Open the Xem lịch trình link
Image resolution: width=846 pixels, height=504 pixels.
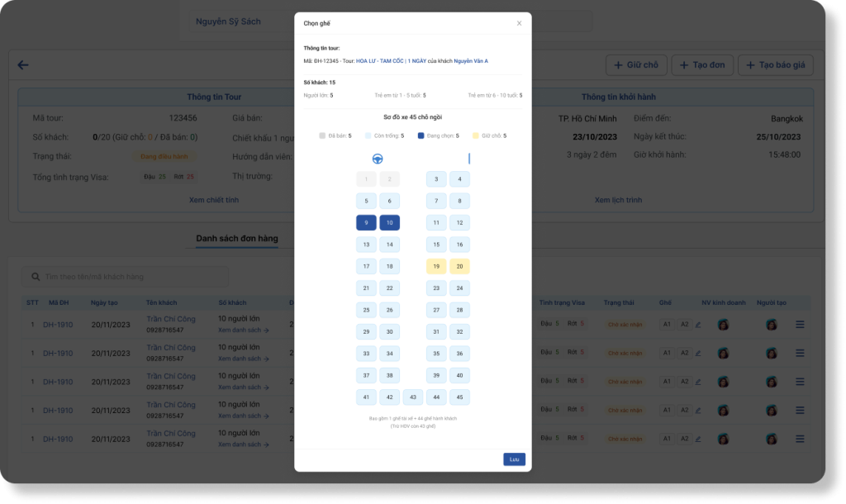point(618,200)
